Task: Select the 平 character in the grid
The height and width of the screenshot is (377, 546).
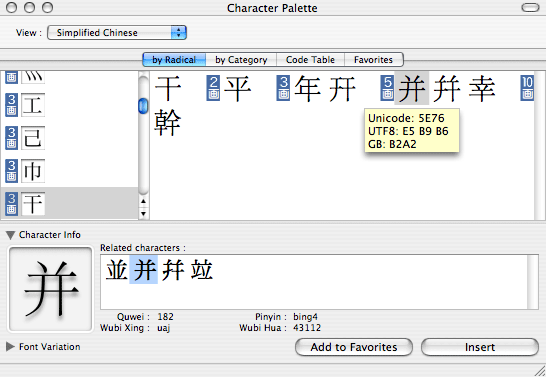Action: (x=238, y=89)
